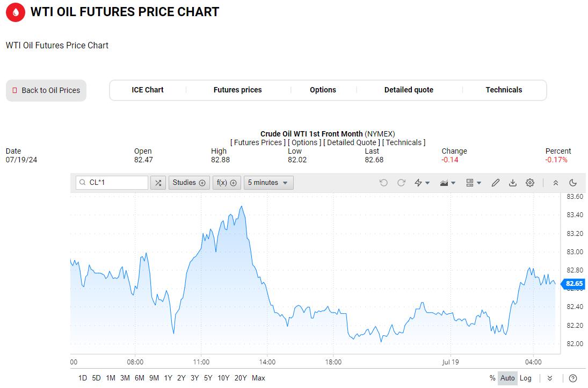
Task: Open the chart help question mark
Action: tap(573, 378)
